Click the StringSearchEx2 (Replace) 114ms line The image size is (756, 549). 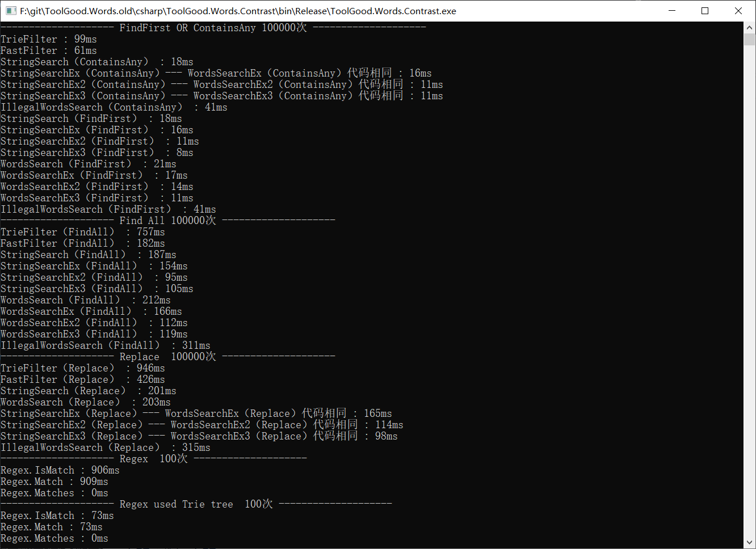[202, 425]
